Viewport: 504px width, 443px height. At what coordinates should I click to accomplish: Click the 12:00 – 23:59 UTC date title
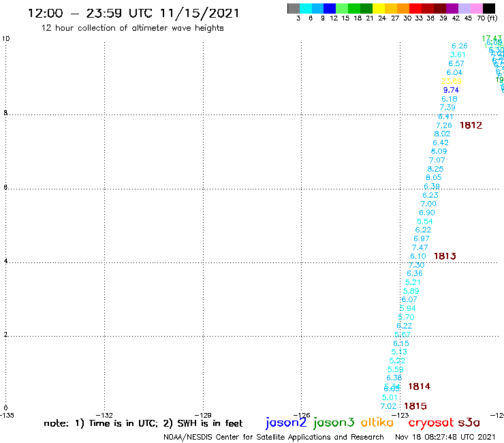point(133,13)
